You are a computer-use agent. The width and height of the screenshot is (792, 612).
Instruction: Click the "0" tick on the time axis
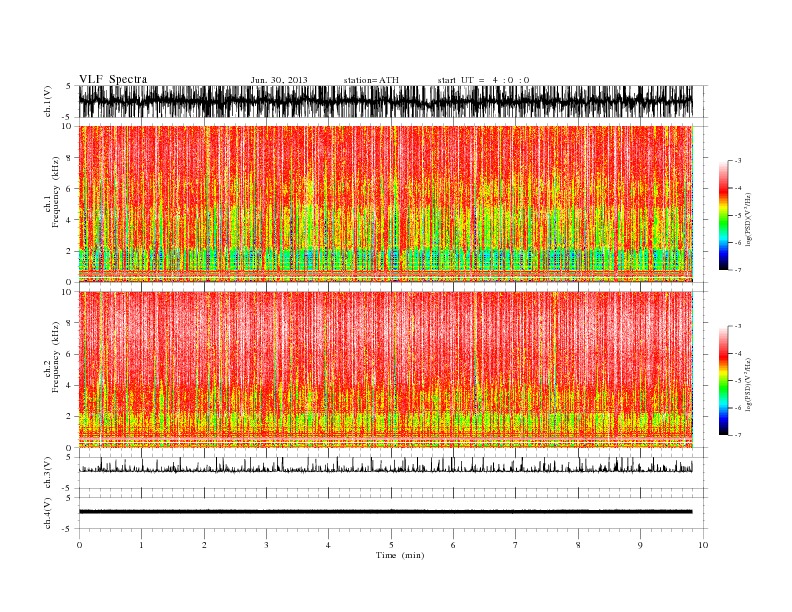click(x=79, y=545)
